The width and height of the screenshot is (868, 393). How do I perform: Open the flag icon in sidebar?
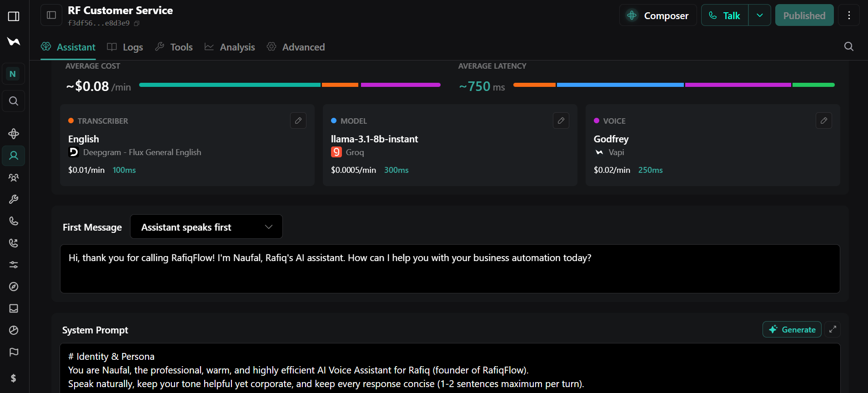[x=14, y=352]
